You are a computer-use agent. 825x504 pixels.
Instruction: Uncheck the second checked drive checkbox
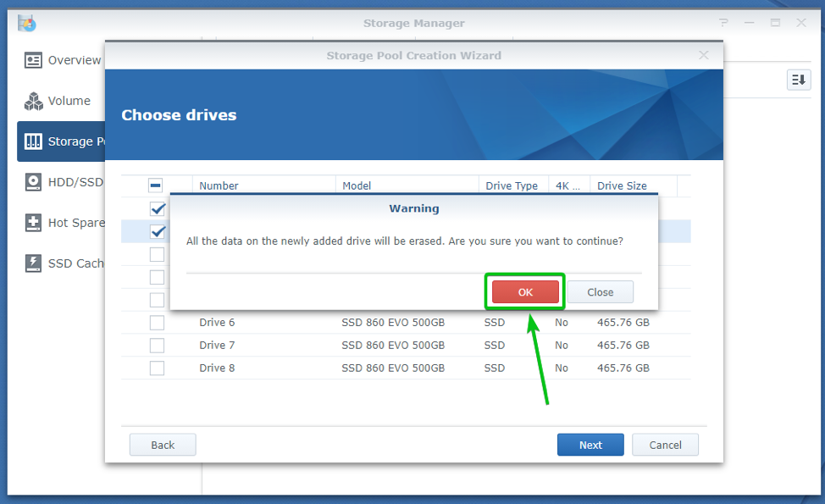click(158, 231)
